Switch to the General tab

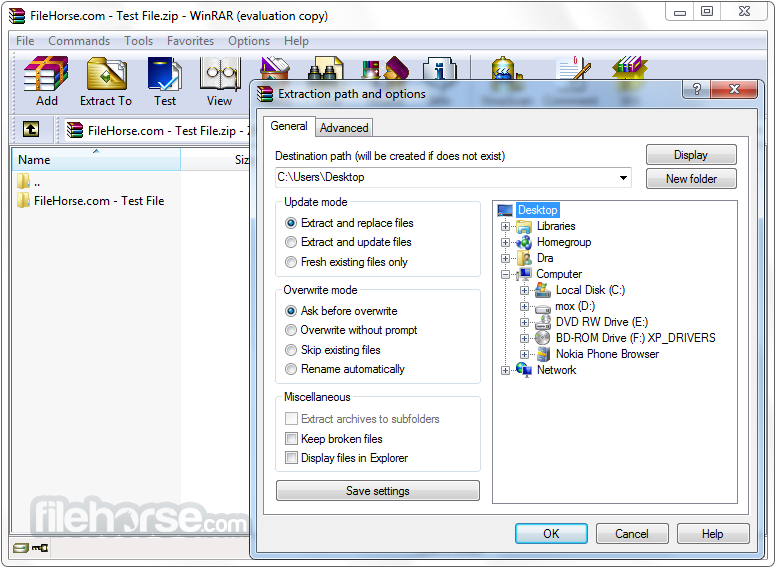(x=289, y=126)
